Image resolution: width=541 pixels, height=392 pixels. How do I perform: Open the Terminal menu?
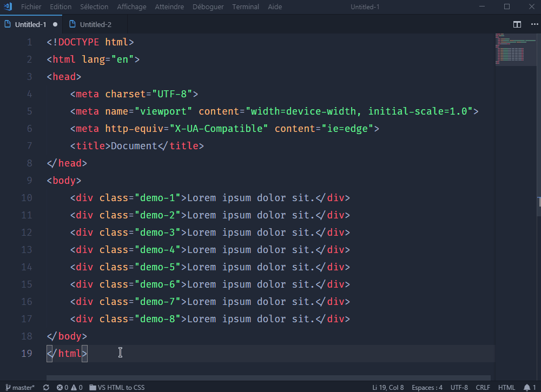coord(246,6)
